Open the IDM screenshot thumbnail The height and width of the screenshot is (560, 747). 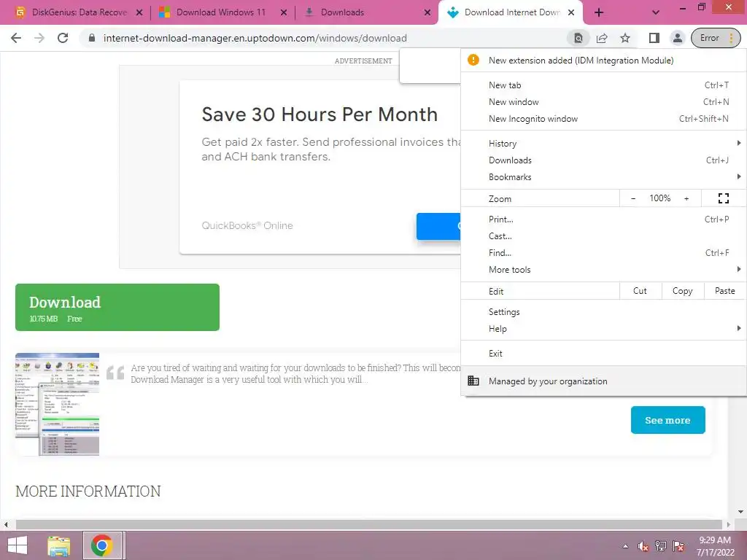tap(57, 404)
